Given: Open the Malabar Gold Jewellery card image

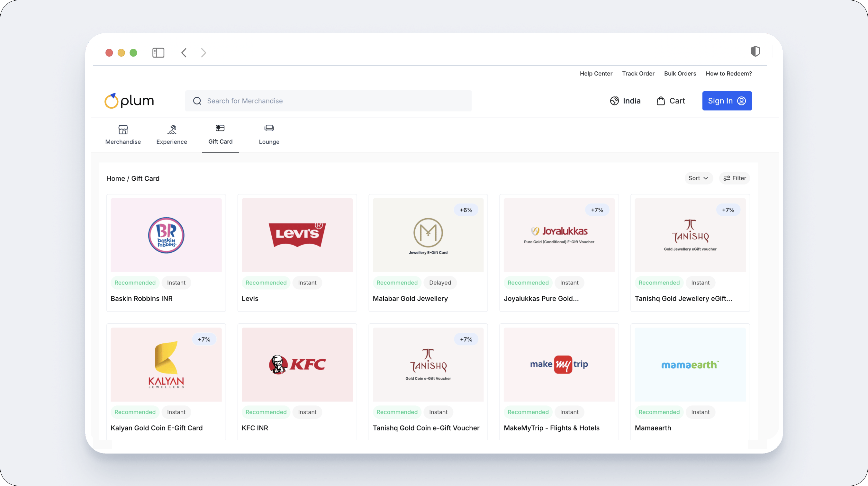Looking at the screenshot, I should (x=428, y=235).
